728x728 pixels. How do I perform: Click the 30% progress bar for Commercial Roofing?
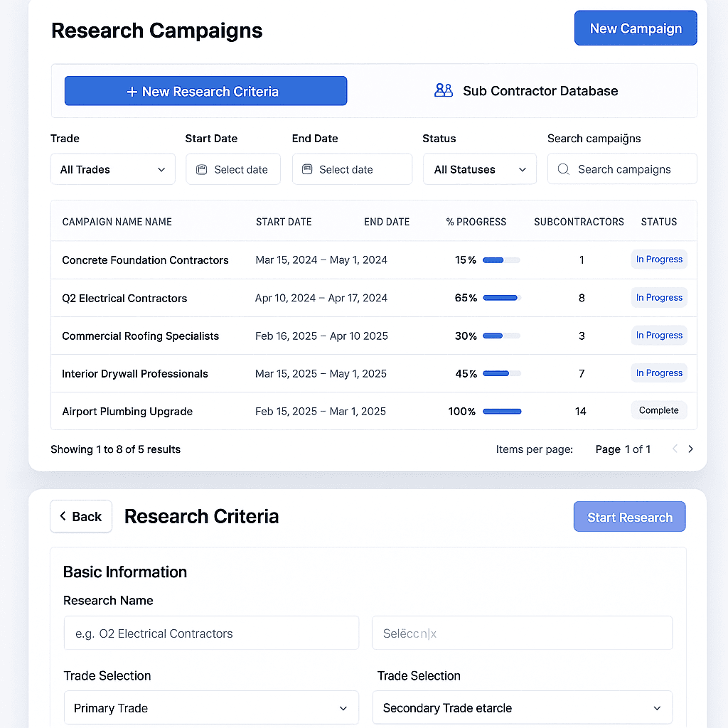501,336
